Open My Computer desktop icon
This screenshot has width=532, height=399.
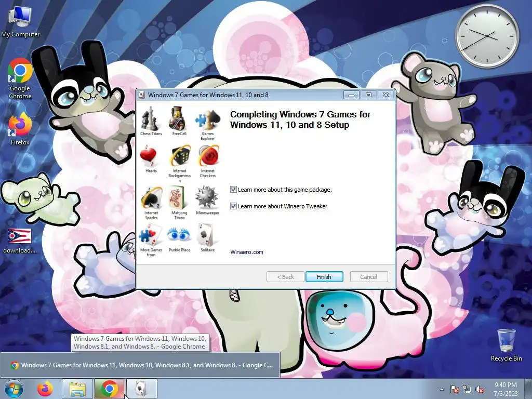(x=20, y=21)
